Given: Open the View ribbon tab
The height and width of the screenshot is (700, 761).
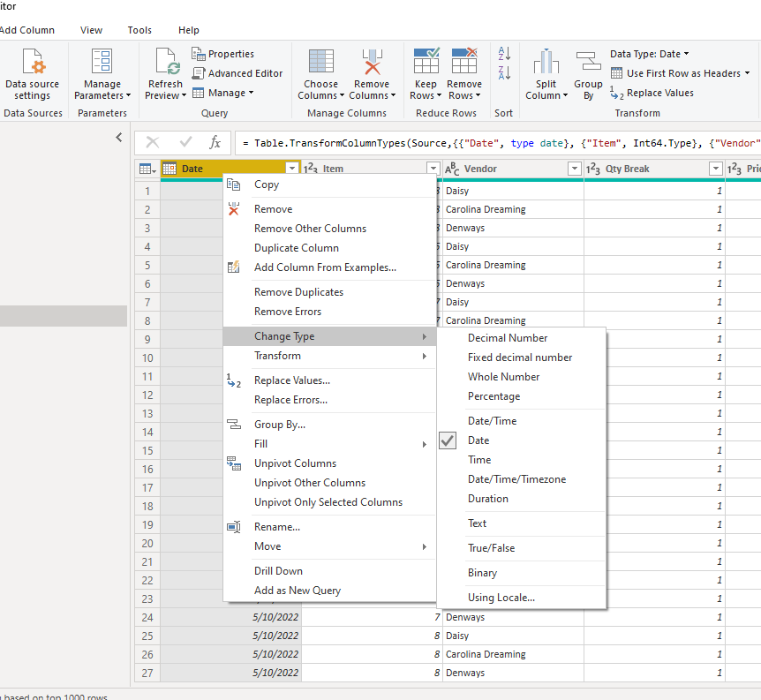Looking at the screenshot, I should (x=91, y=30).
